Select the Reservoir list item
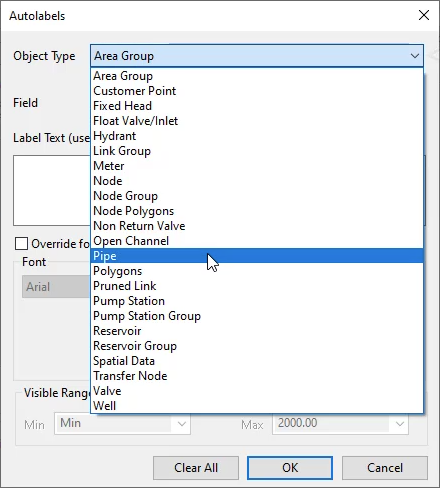 257,331
